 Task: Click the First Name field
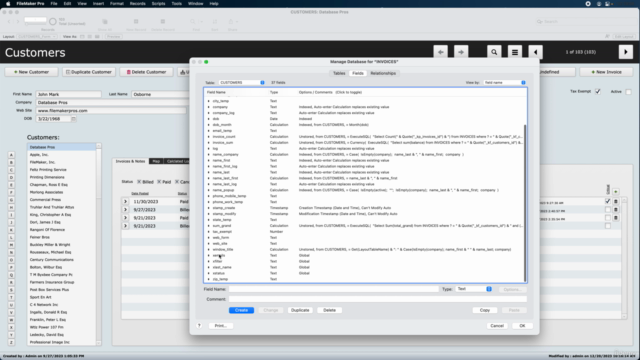[68, 94]
